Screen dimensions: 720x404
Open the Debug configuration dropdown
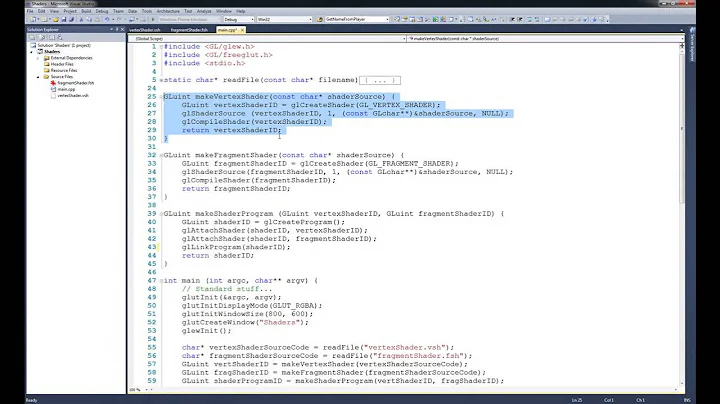252,19
